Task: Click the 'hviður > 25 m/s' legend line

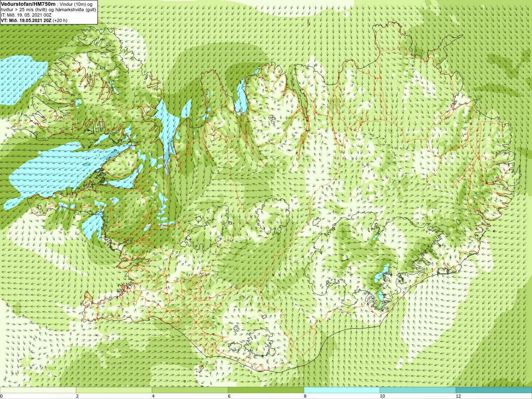Action: coord(48,9)
